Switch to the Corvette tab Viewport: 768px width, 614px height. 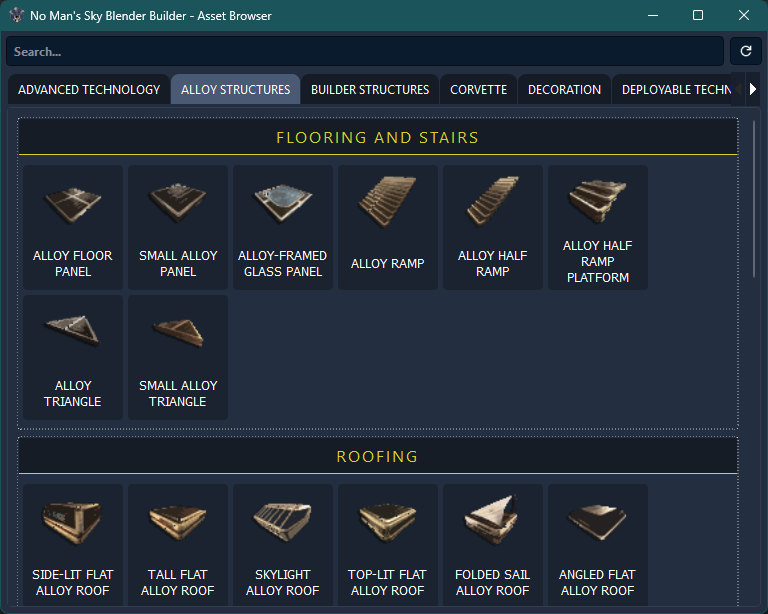(x=479, y=90)
